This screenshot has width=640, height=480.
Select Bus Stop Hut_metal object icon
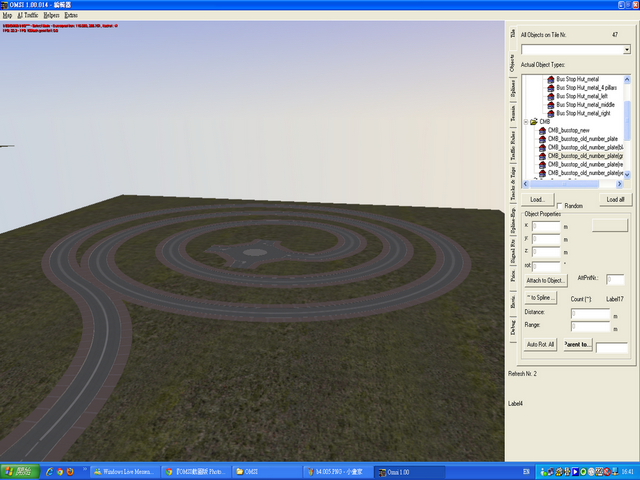coord(551,79)
